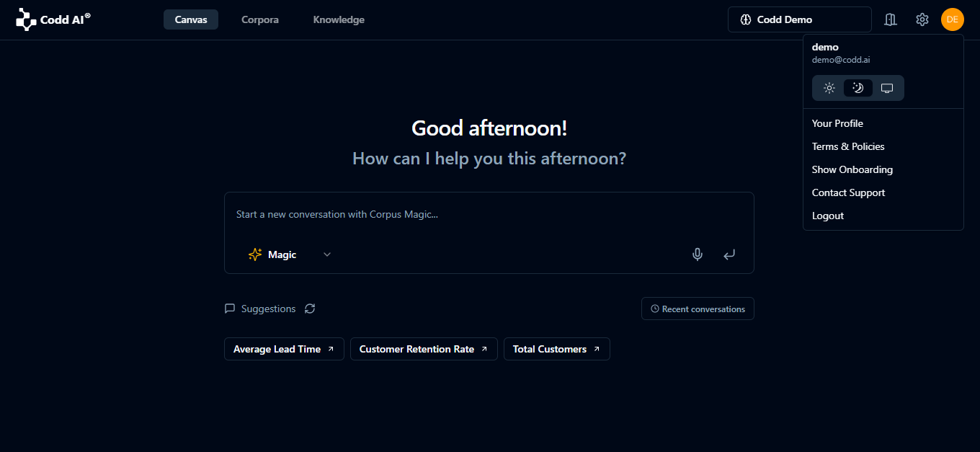Open the DE avatar profile picture
Viewport: 980px width, 452px height.
coord(952,19)
